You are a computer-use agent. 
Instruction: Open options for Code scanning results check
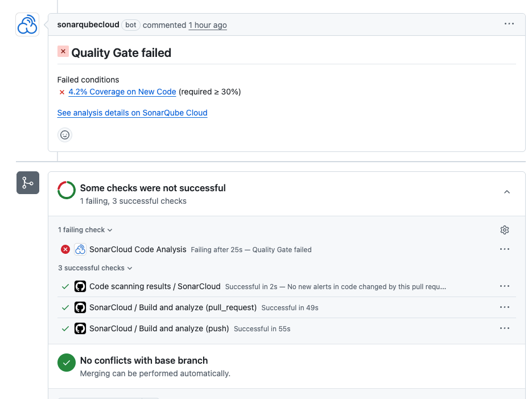[x=504, y=287]
